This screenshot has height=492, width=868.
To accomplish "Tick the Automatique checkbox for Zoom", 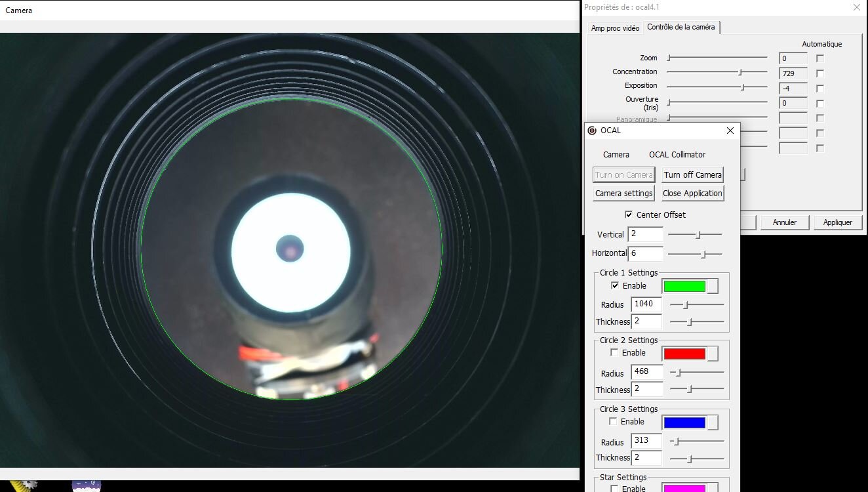I will [820, 58].
